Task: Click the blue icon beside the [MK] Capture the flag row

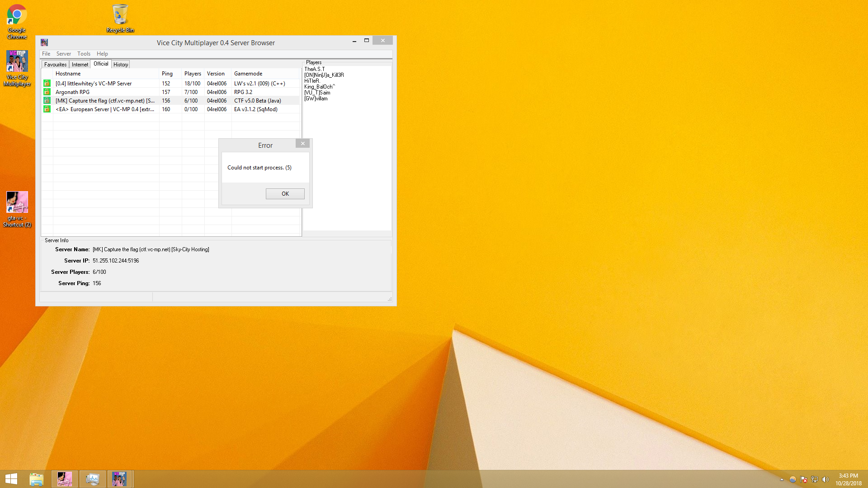Action: (x=47, y=100)
